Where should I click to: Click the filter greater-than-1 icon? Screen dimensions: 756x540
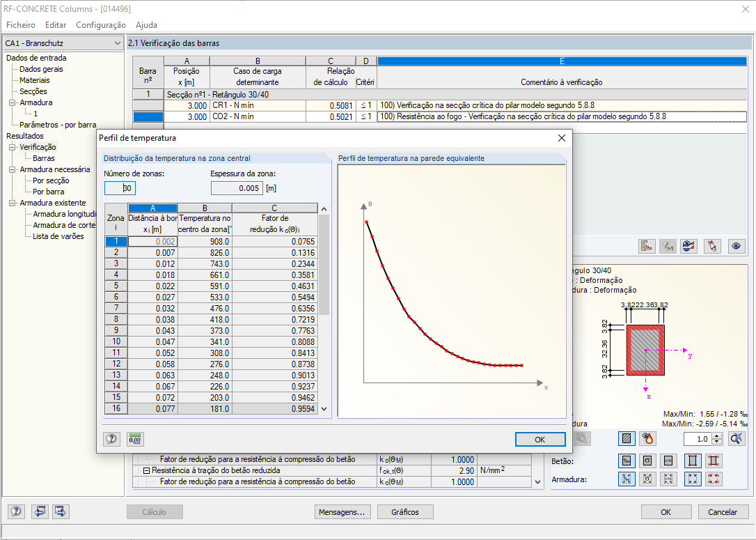point(668,246)
